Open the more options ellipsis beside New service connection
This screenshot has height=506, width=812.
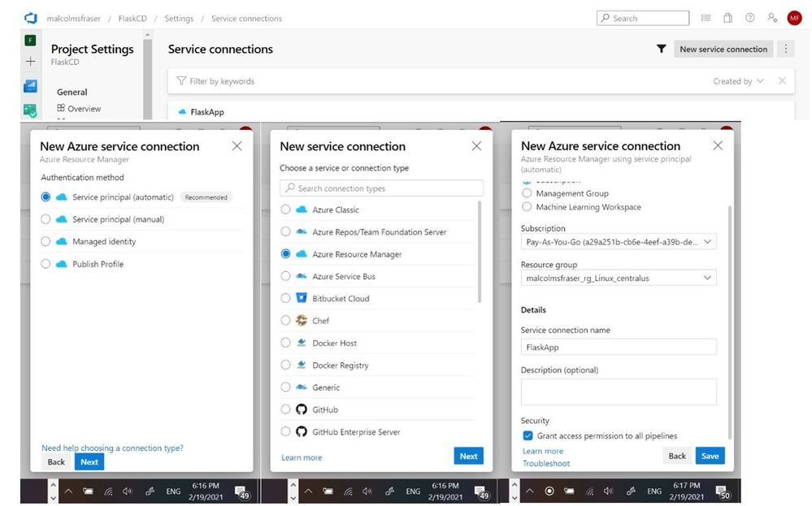click(786, 49)
